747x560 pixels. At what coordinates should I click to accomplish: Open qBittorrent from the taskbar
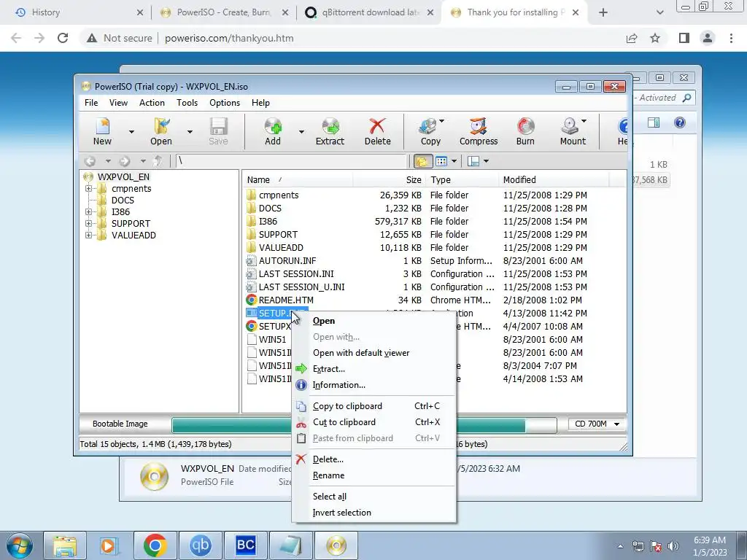(x=200, y=545)
